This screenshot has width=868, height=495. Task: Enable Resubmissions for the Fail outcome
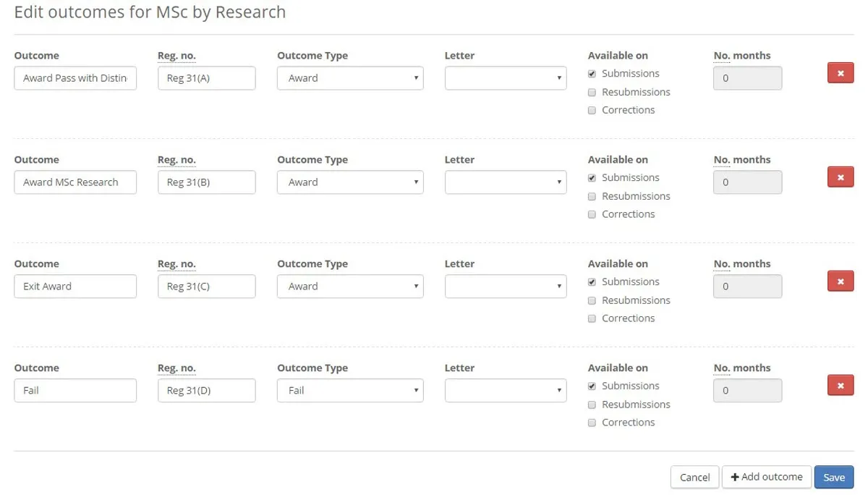(x=592, y=404)
